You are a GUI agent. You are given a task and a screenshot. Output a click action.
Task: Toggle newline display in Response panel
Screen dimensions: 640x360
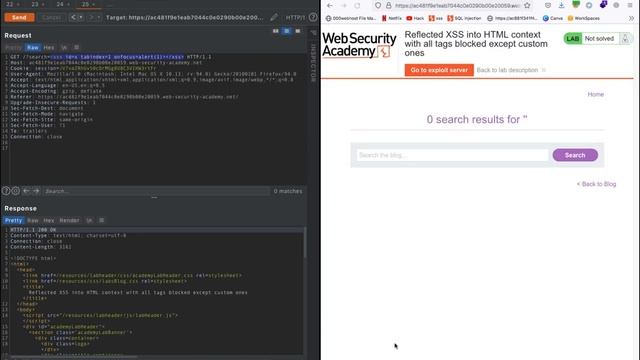pos(89,220)
